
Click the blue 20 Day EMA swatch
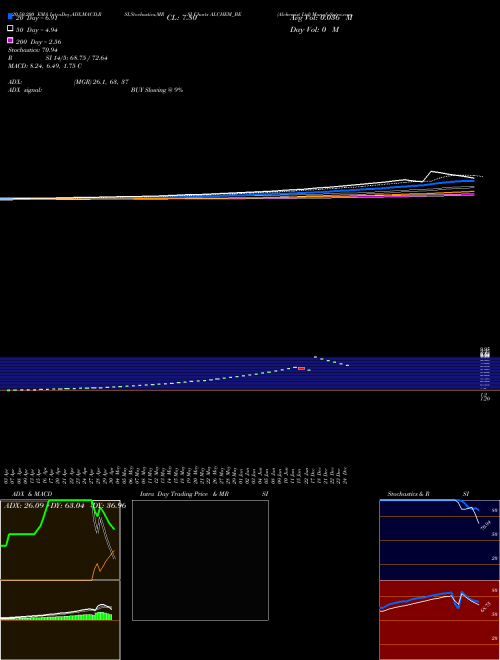click(10, 17)
